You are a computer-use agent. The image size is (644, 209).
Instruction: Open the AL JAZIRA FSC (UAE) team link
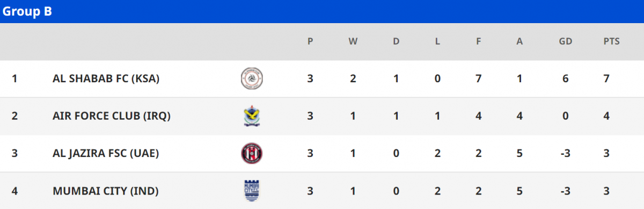[106, 153]
